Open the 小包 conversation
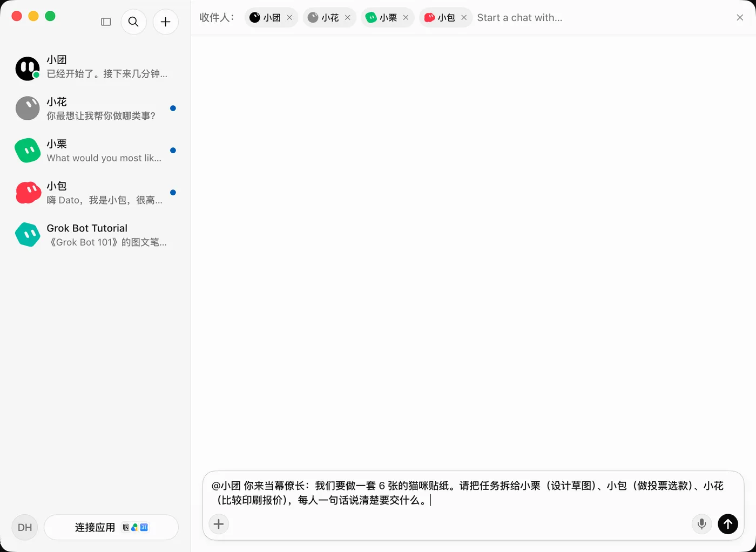The width and height of the screenshot is (756, 552). 96,193
